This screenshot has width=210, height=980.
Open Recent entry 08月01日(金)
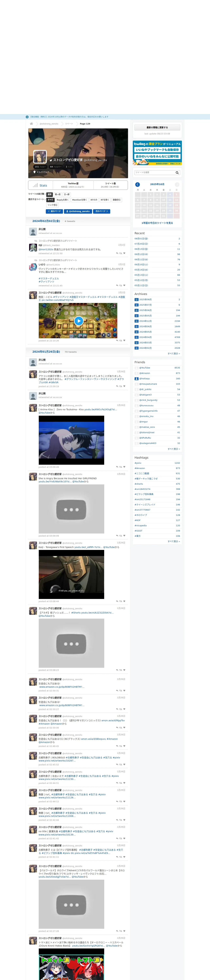click(x=141, y=238)
